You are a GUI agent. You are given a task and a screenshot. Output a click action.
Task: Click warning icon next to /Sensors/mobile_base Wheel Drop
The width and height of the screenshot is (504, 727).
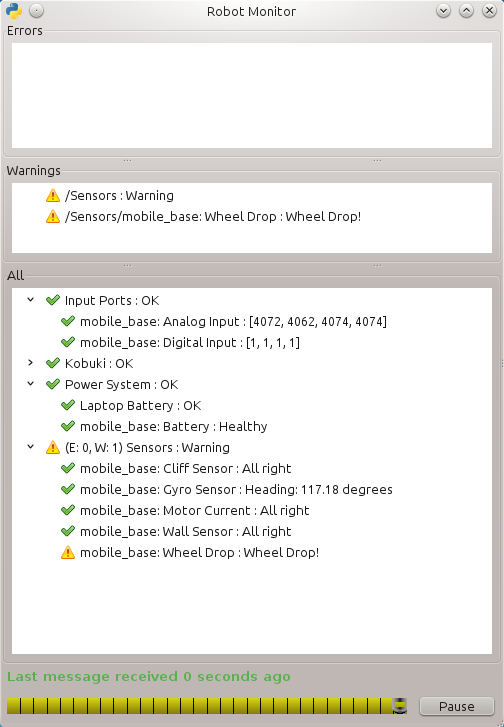coord(53,216)
